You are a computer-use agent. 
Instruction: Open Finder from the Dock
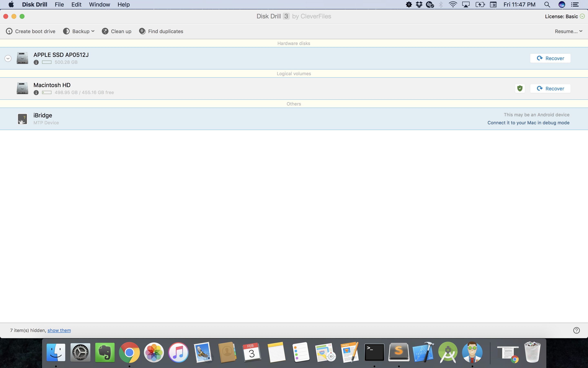[x=56, y=352]
